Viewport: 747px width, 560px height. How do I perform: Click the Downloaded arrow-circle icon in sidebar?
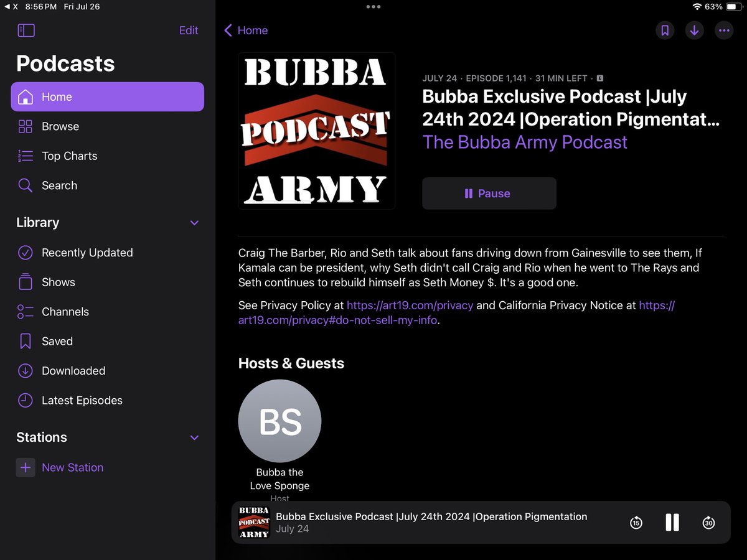[25, 371]
